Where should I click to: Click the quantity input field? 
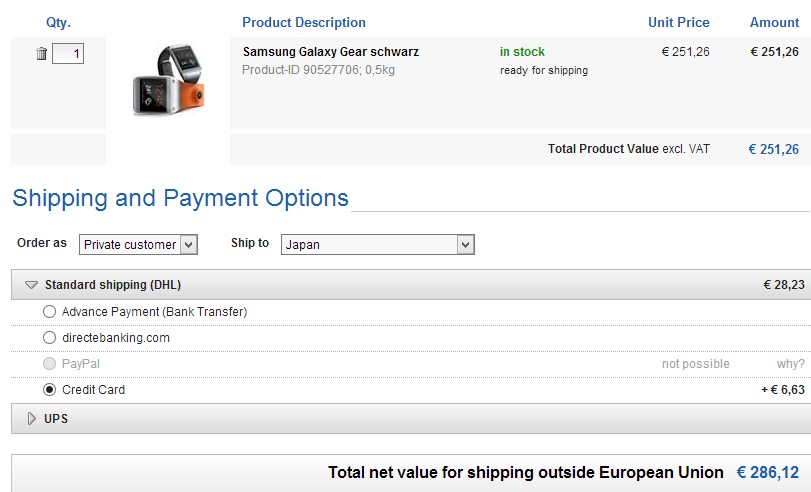pos(68,54)
